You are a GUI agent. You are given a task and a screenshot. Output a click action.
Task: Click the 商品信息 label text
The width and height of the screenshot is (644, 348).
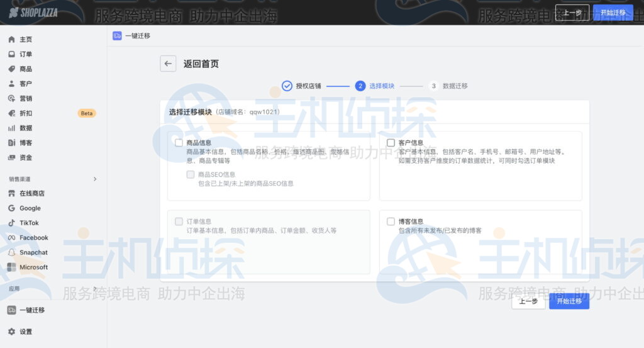(199, 143)
